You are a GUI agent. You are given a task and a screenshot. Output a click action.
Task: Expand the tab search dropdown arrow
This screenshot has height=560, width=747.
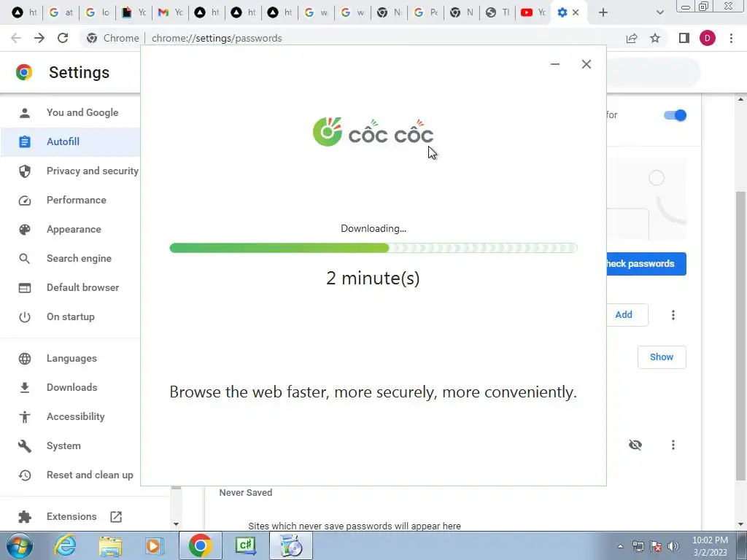coord(659,12)
